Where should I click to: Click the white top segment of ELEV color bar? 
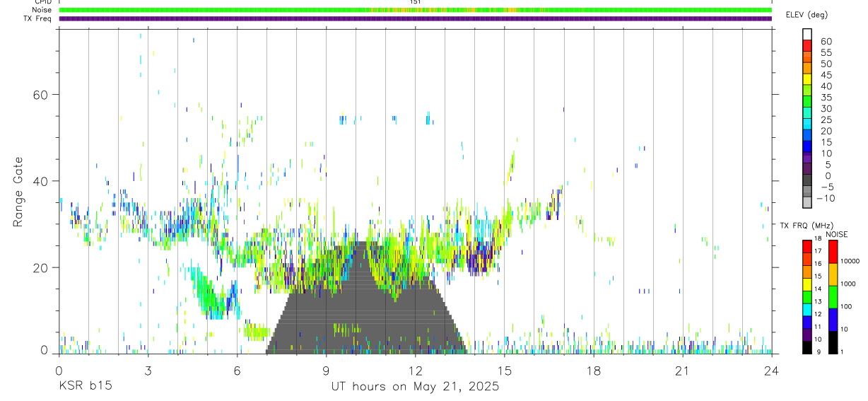(807, 34)
